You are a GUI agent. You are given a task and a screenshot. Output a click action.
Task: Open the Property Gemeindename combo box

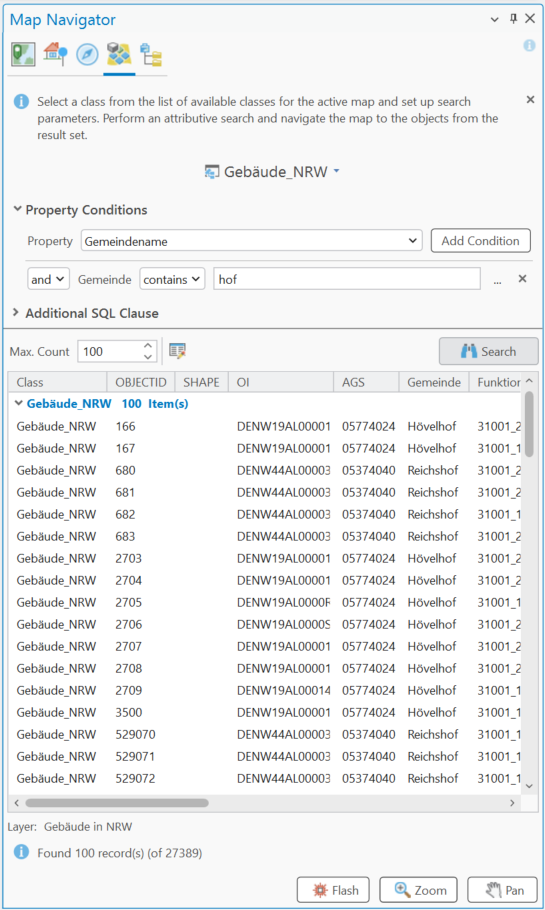pos(251,241)
